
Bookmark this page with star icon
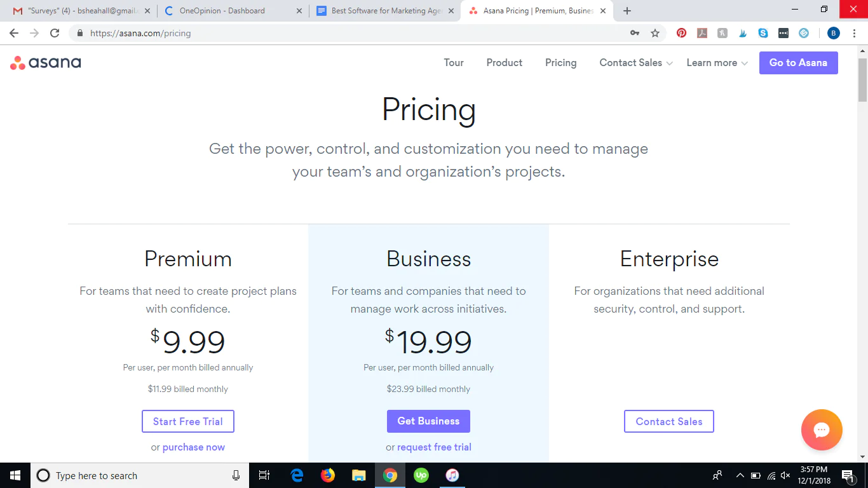(655, 33)
